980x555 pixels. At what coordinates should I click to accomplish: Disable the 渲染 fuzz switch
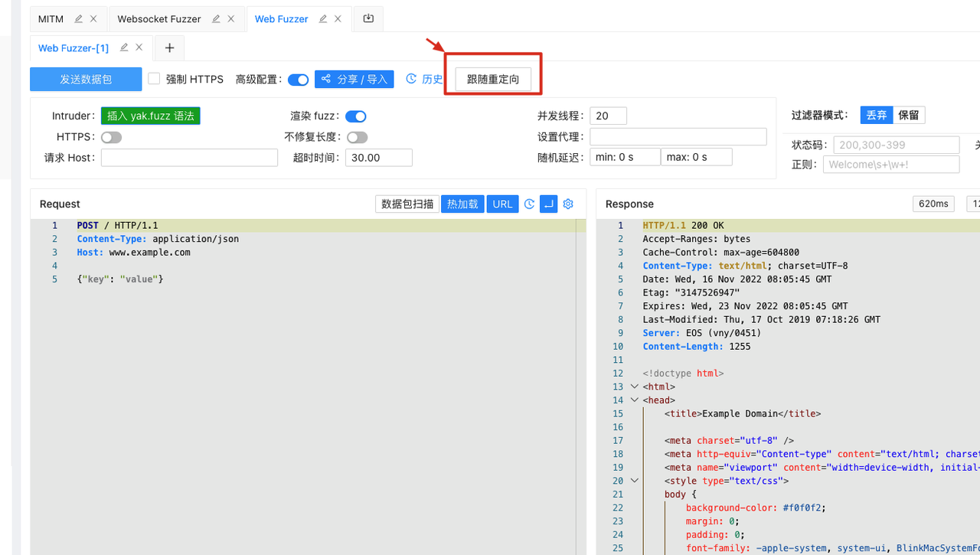pyautogui.click(x=355, y=116)
